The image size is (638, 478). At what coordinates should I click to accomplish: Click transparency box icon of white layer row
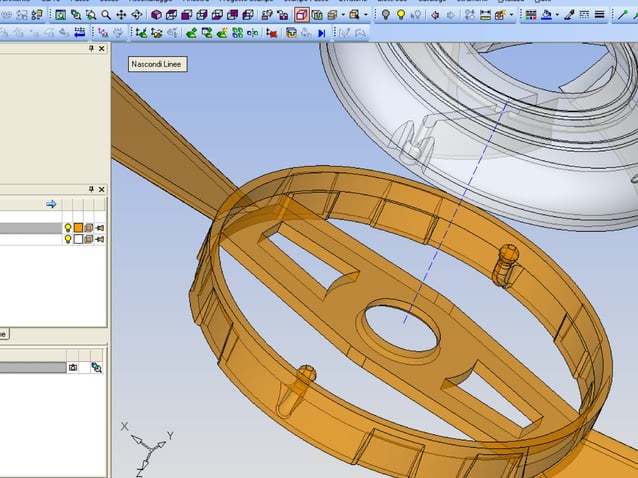coord(89,239)
